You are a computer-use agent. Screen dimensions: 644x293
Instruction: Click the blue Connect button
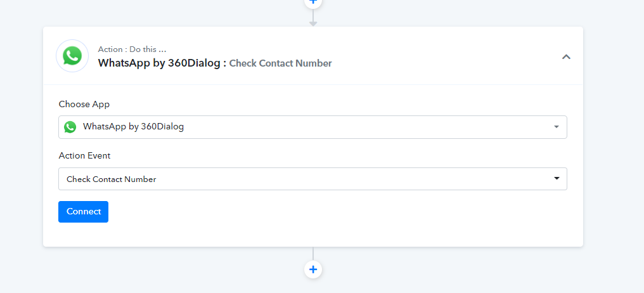[84, 212]
